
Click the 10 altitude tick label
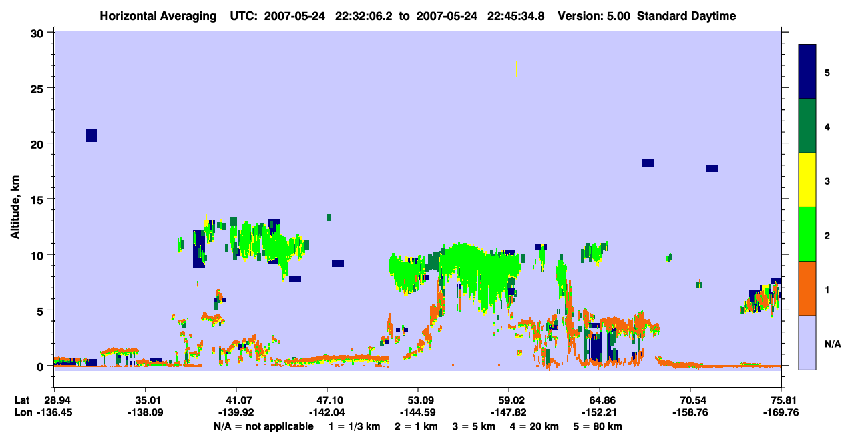pos(39,255)
